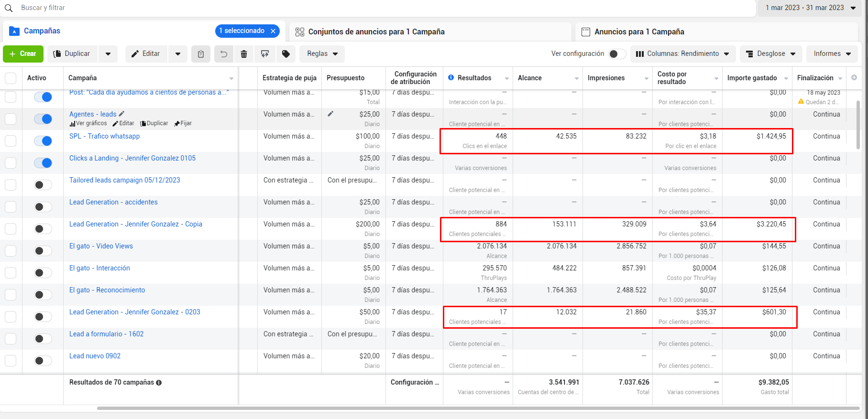868x419 pixels.
Task: Click the green Crear button
Action: (x=23, y=54)
